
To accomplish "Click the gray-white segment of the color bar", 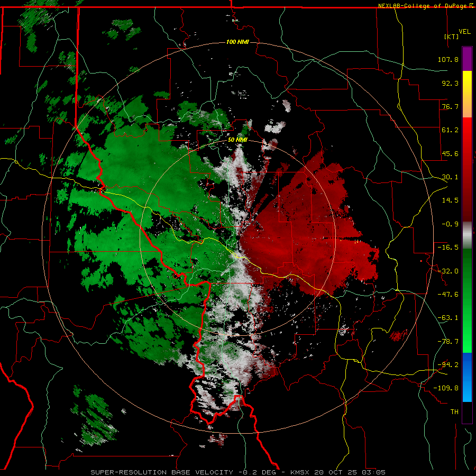I will (x=467, y=235).
